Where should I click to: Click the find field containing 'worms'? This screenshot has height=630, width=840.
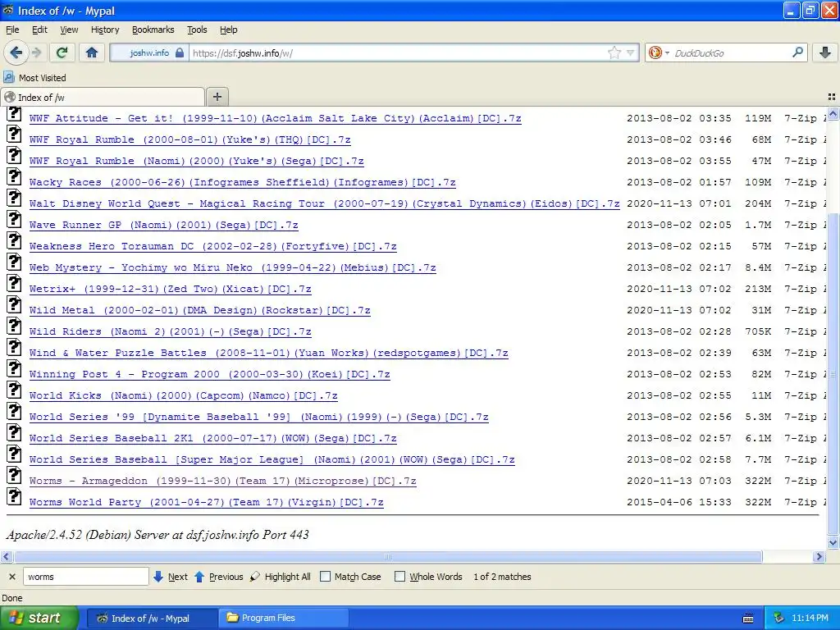pyautogui.click(x=85, y=577)
